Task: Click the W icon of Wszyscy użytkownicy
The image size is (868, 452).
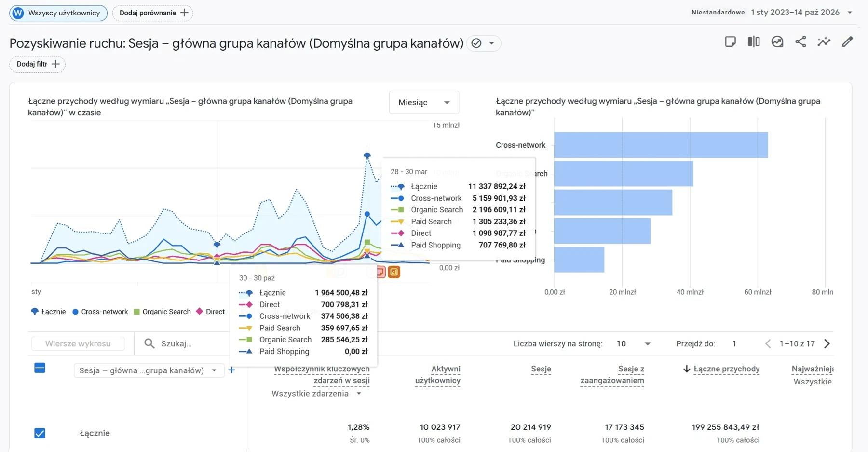Action: (18, 13)
